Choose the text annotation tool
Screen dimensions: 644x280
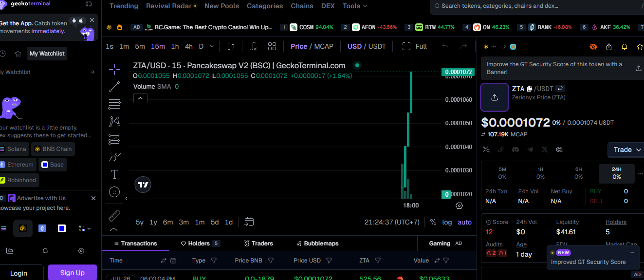tap(114, 174)
